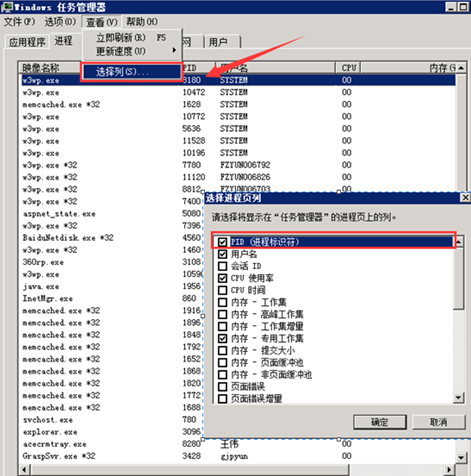Viewport: 471px width, 476px height.
Task: Click the PID value 10772
Action: pyautogui.click(x=194, y=116)
